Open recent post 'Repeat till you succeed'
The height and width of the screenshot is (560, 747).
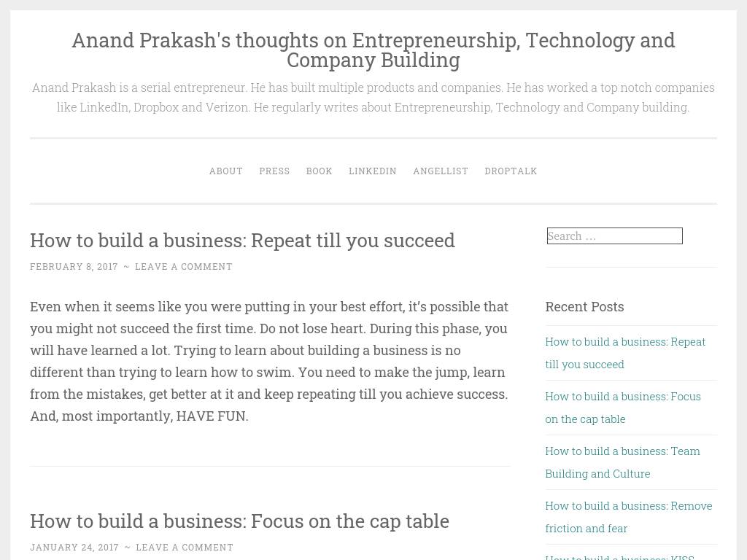point(625,353)
